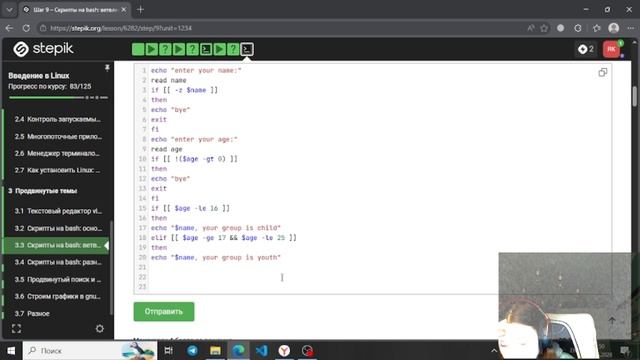Open browser tab list dropdown
The height and width of the screenshot is (360, 640).
(9, 9)
